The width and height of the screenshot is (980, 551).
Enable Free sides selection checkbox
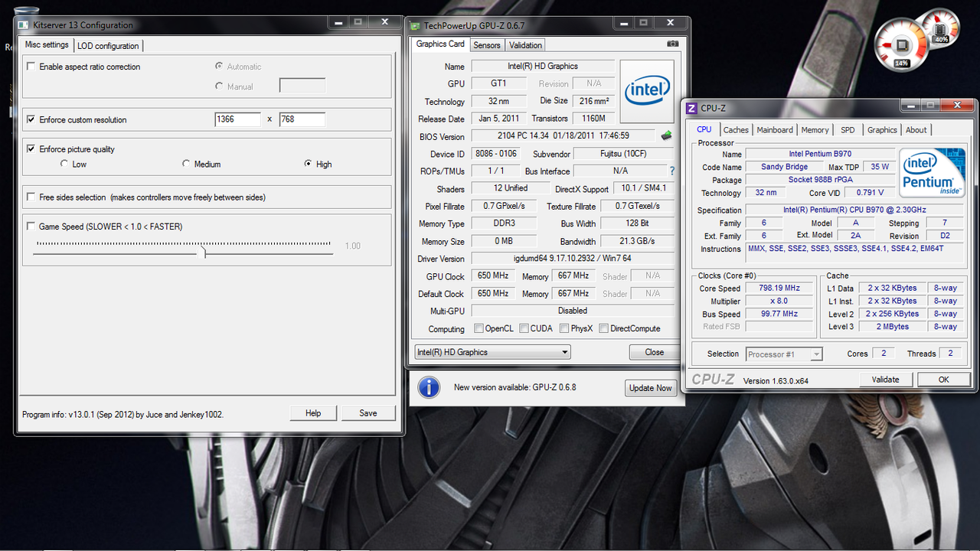click(x=31, y=197)
